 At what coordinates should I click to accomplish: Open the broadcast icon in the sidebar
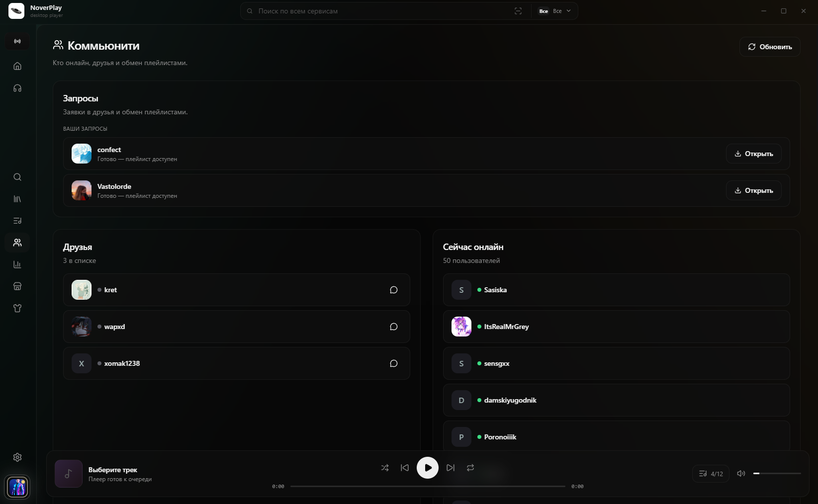[x=17, y=41]
